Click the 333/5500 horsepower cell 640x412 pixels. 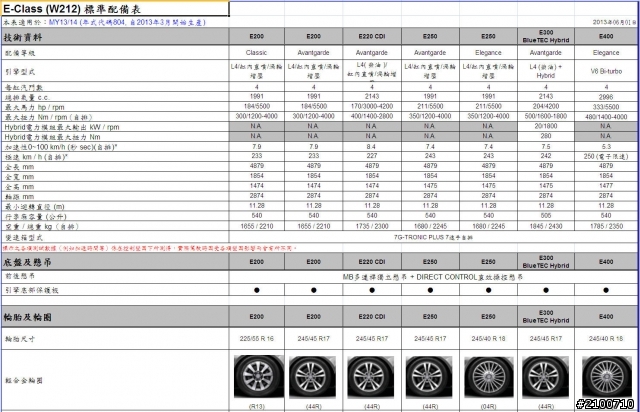(x=606, y=107)
